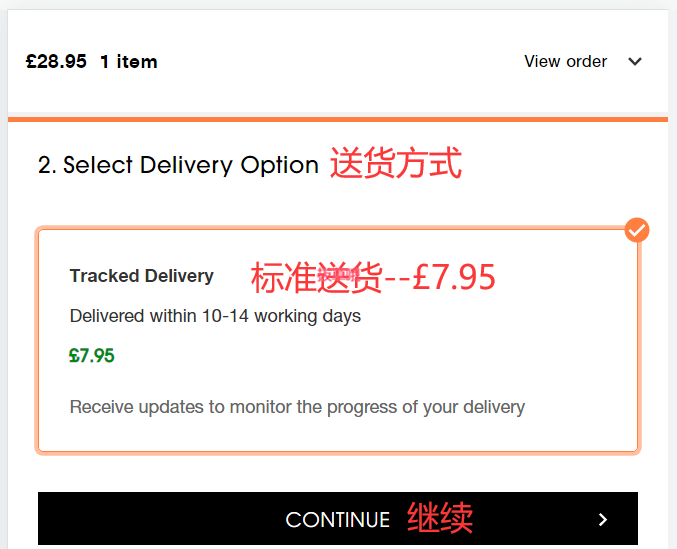Click the Tracked Delivery title

pyautogui.click(x=142, y=276)
